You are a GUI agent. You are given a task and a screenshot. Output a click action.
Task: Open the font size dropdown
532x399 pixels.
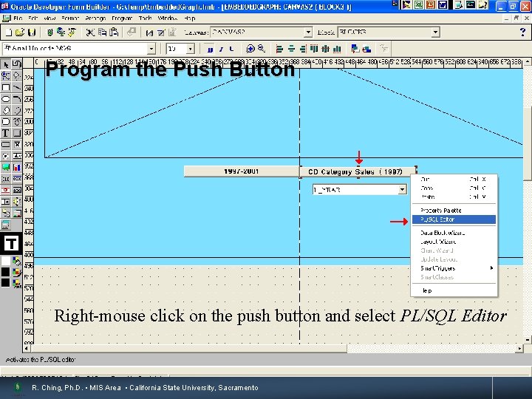[x=191, y=50]
